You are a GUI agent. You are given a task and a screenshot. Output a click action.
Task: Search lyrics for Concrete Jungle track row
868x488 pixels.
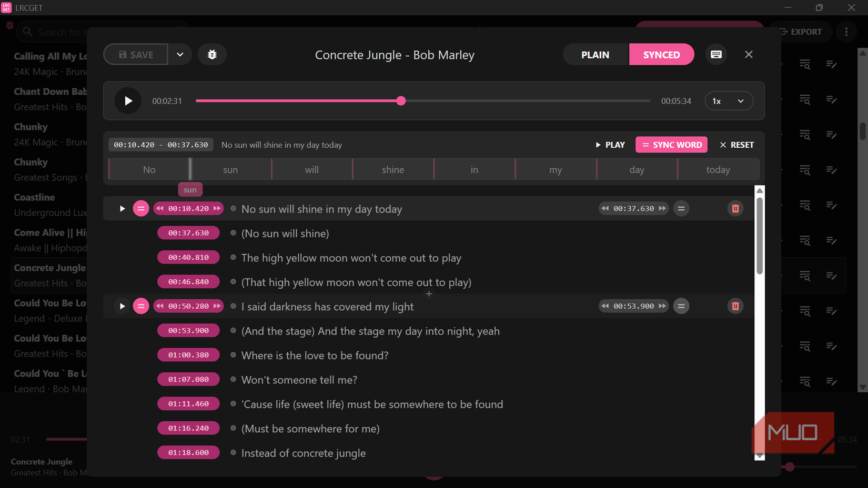coord(805,276)
